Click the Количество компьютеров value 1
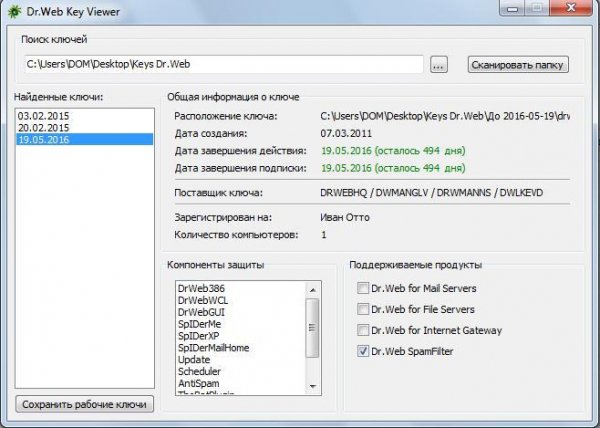Screen dimensions: 600x428 tap(324, 235)
